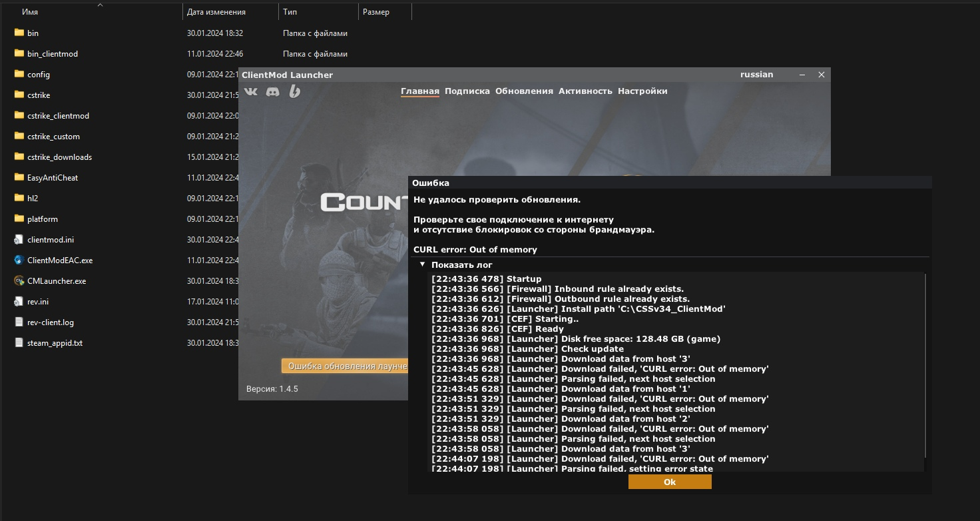Click the Outbound rule already exists log line
The image size is (980, 521).
click(x=561, y=299)
